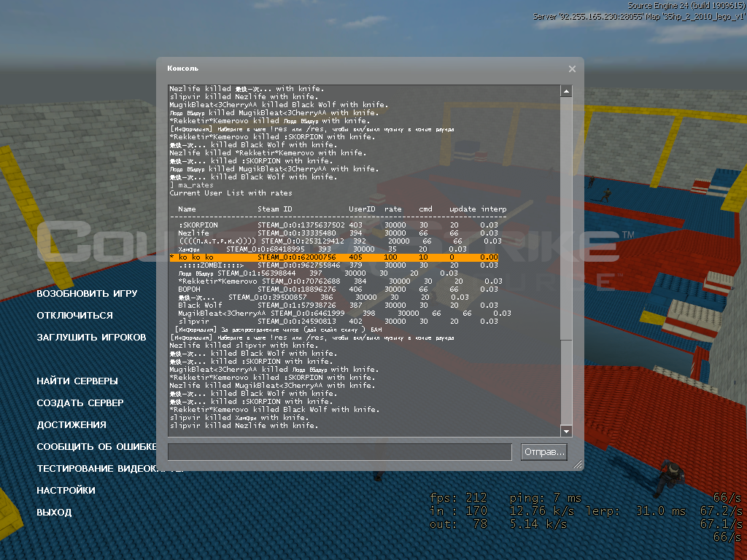Open Создать сервер menu item

point(80,402)
